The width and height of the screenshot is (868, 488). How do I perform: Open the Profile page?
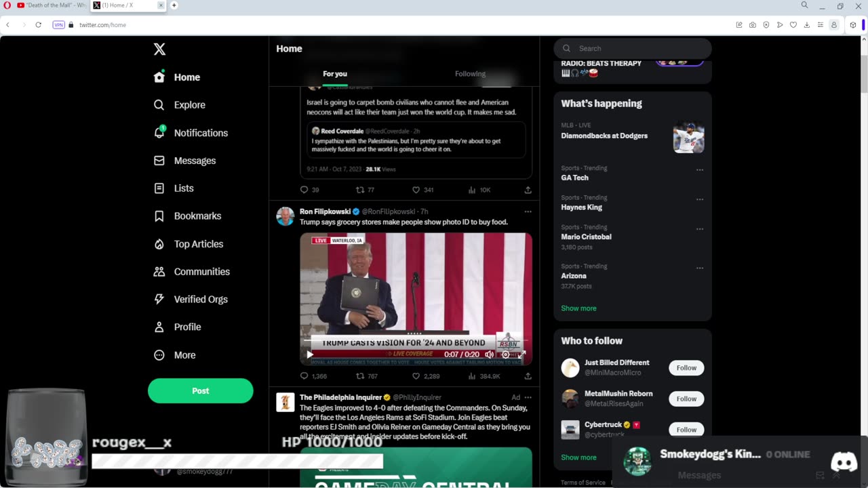pyautogui.click(x=178, y=327)
